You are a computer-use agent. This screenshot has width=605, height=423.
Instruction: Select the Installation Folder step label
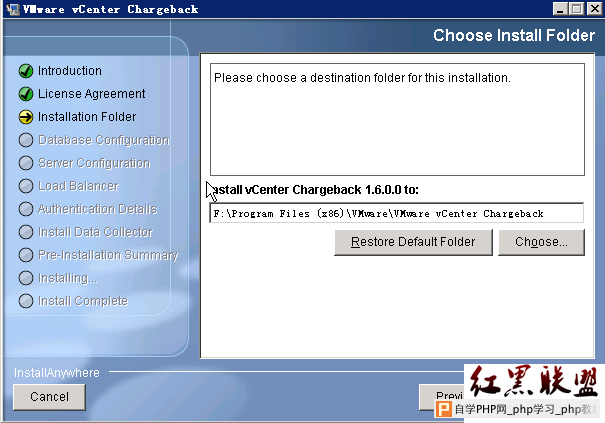click(x=87, y=117)
